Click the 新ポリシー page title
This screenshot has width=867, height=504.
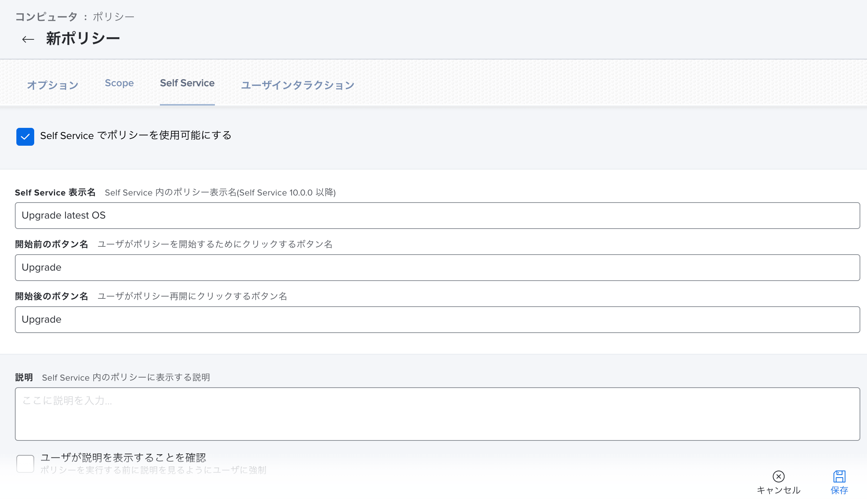83,39
